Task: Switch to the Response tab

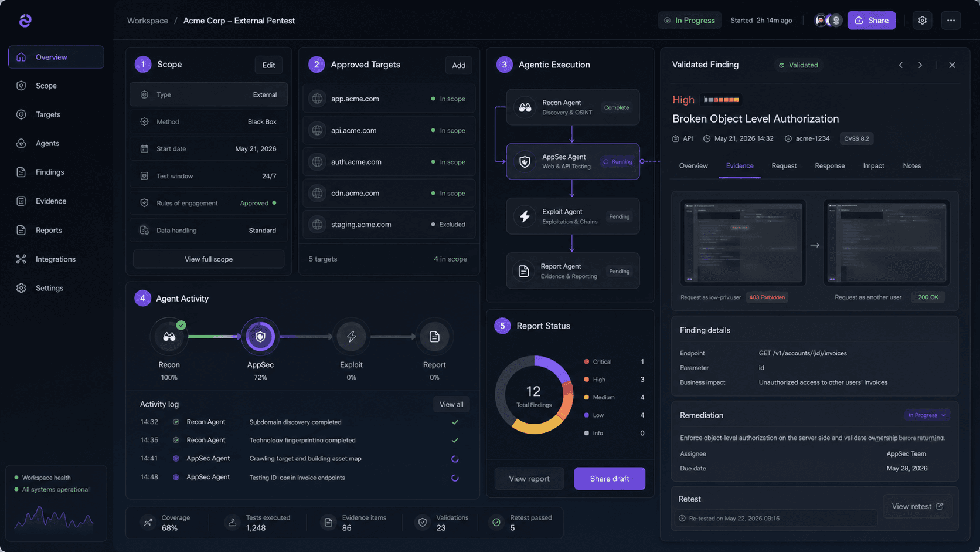Action: 829,166
